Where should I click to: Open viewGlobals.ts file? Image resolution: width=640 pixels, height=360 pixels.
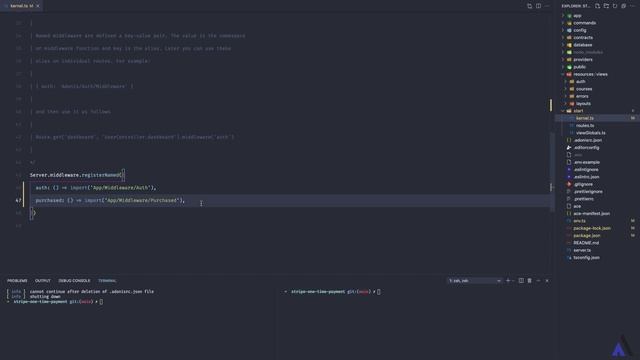tap(590, 133)
